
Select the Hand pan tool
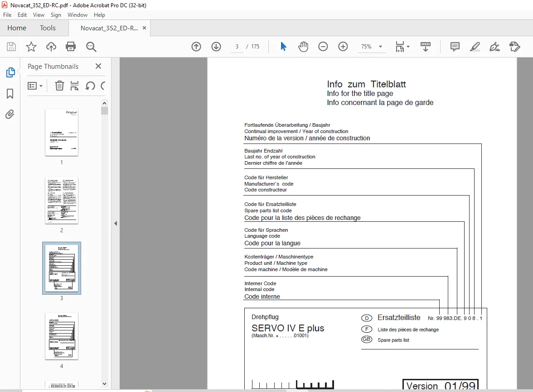pyautogui.click(x=303, y=47)
